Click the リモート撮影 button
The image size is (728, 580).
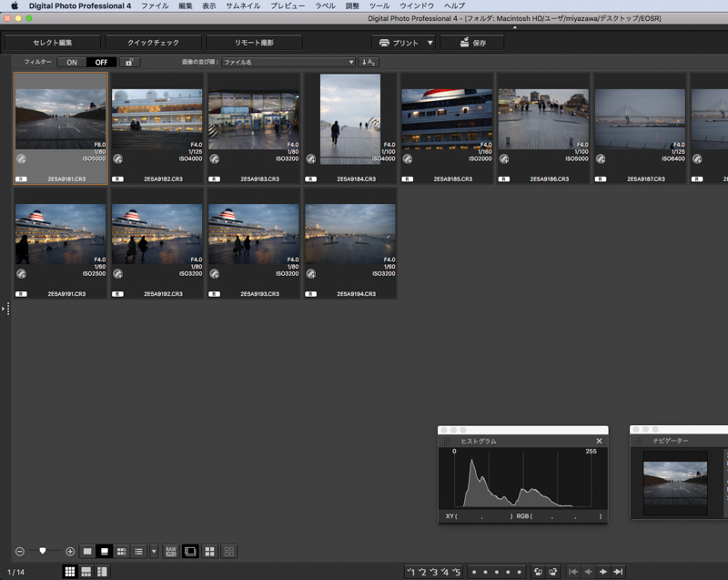coord(254,43)
